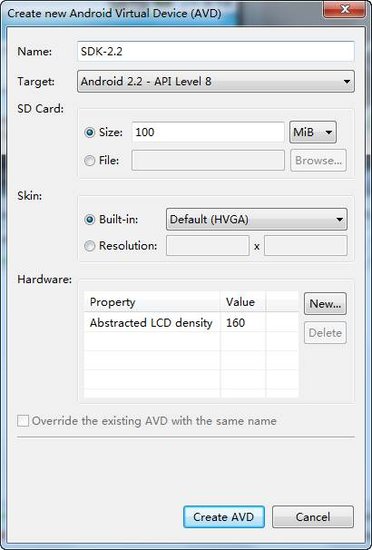Click the Browse... button
Screen dimensions: 372x550
tap(318, 160)
